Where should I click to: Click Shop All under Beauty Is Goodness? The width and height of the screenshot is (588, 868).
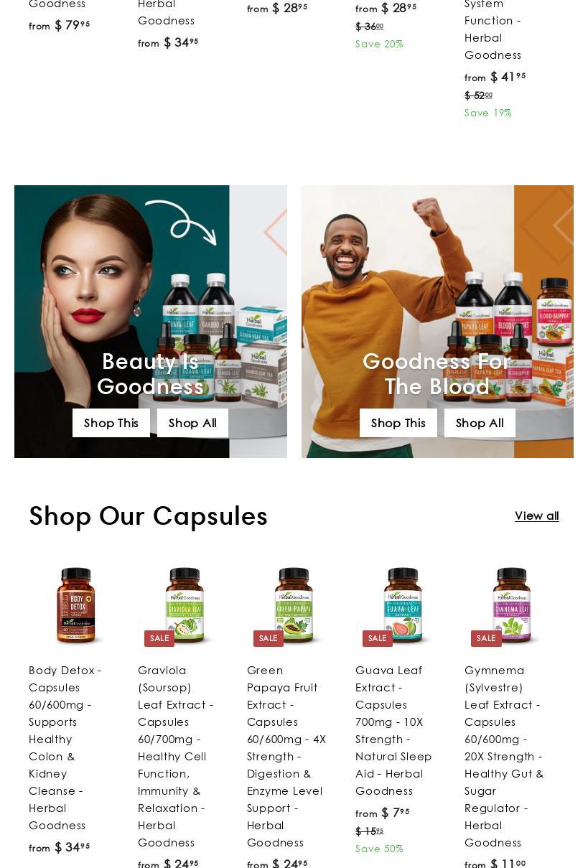pos(192,423)
